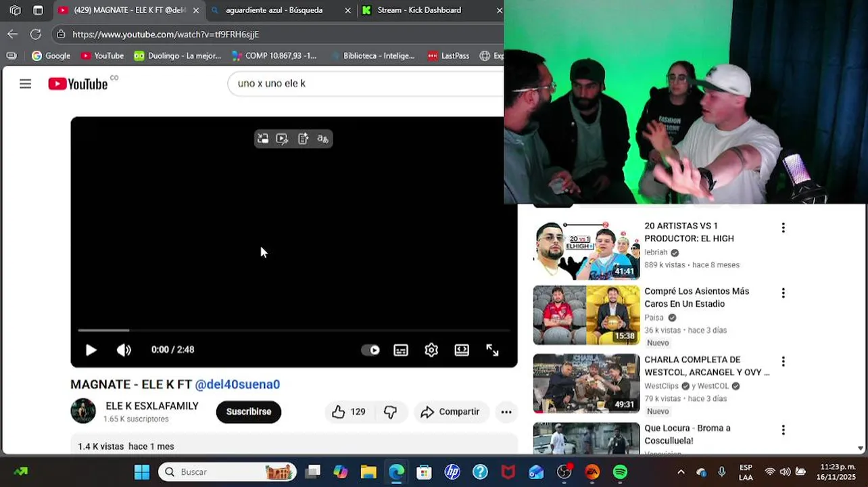
Task: Open the ESP LAA language input switcher
Action: pyautogui.click(x=746, y=472)
